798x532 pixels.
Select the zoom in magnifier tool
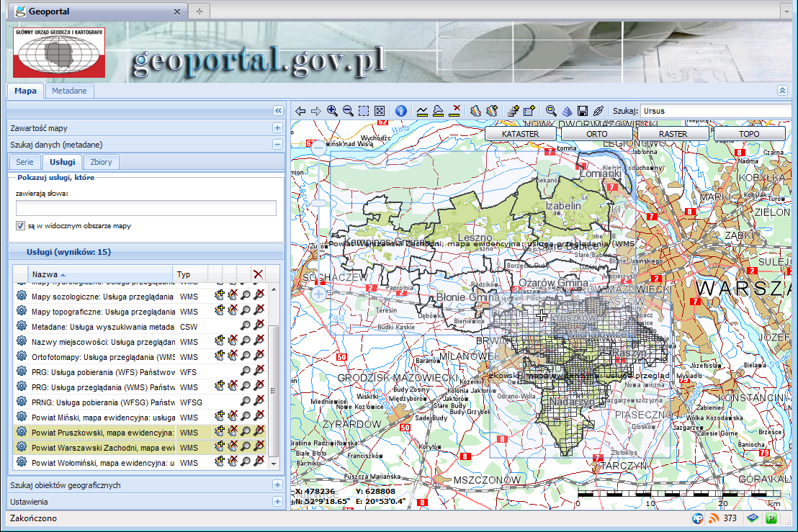coord(332,111)
